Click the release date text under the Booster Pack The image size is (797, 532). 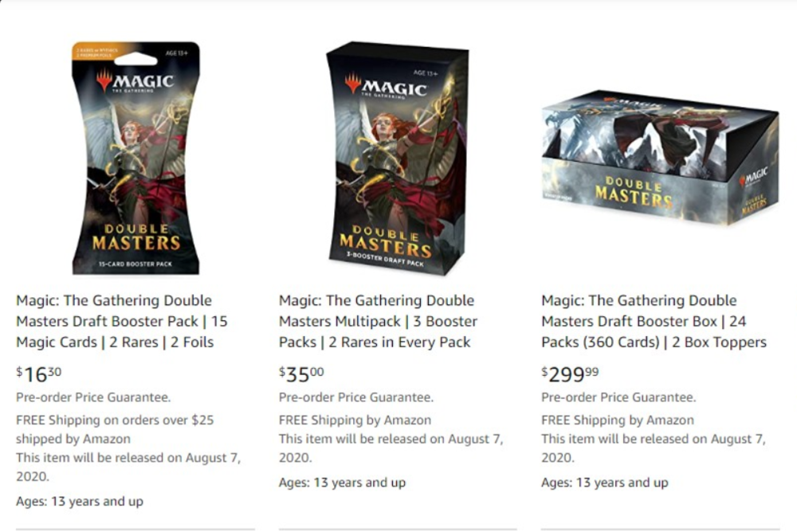coord(128,467)
